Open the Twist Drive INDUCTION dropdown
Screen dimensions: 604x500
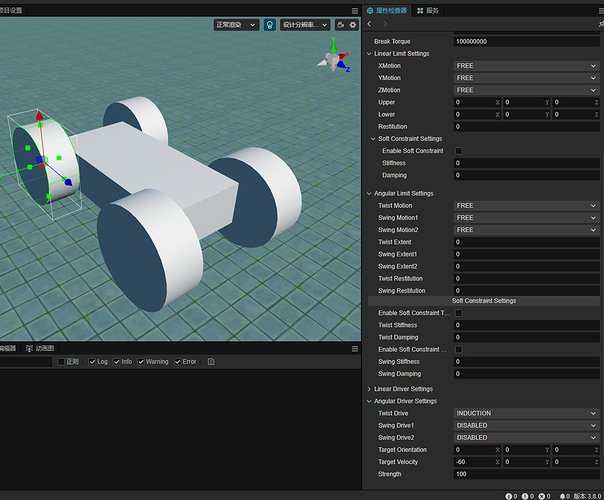pyautogui.click(x=526, y=413)
